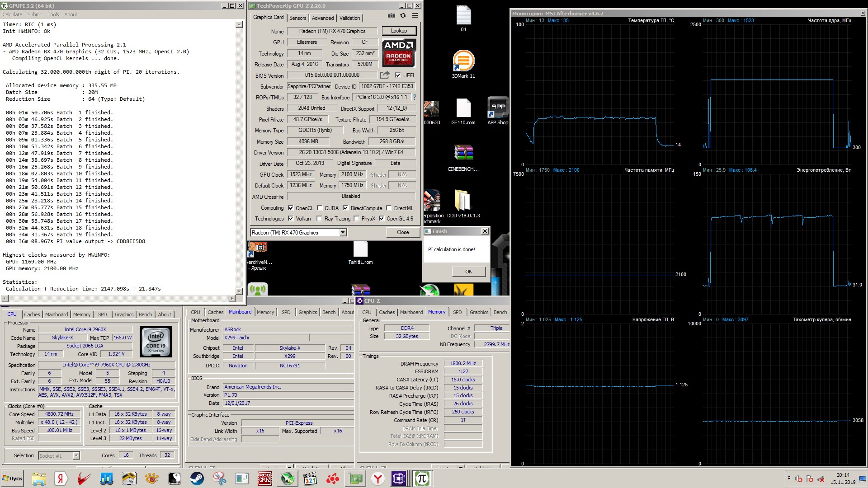Show hidden system tray icons arrow

click(x=789, y=478)
